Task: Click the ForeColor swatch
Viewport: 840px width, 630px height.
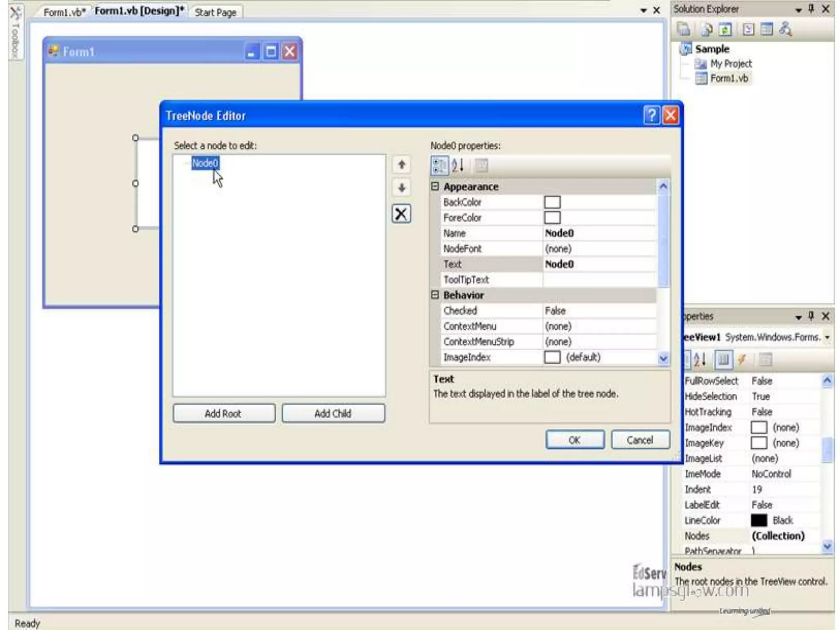Action: 552,218
